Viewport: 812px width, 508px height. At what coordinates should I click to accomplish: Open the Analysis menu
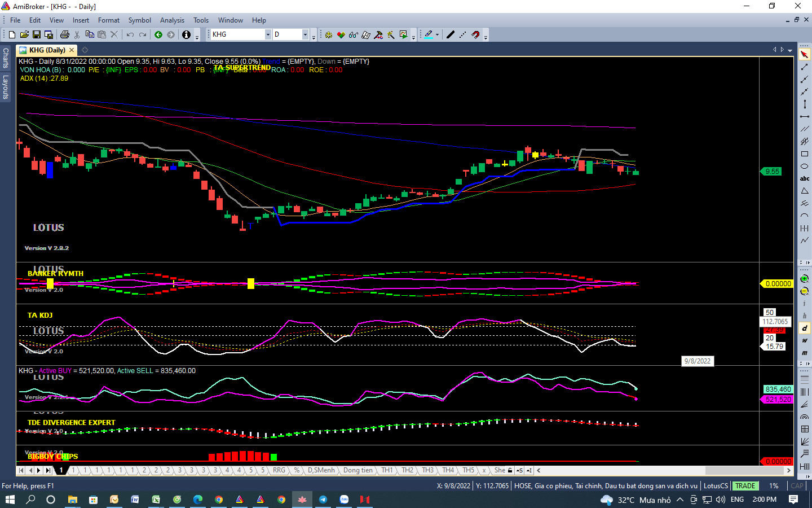pyautogui.click(x=172, y=20)
